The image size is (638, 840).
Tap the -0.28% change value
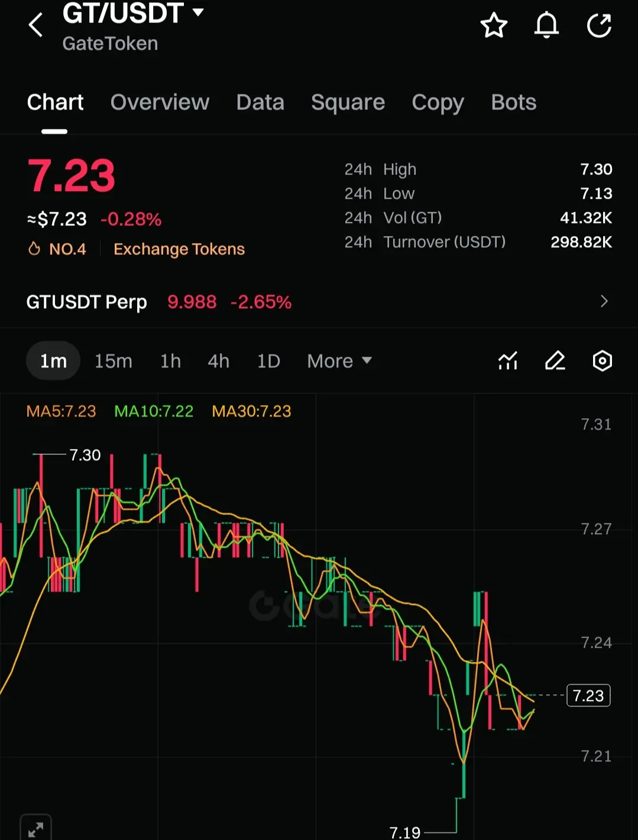pyautogui.click(x=131, y=219)
